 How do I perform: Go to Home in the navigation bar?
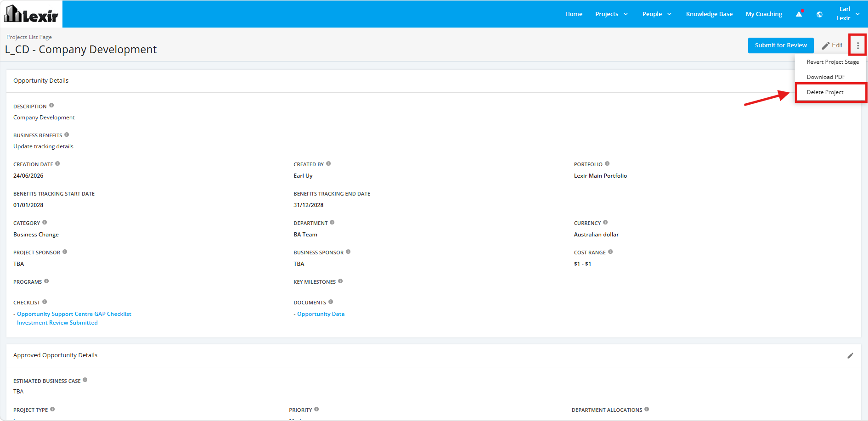(574, 14)
